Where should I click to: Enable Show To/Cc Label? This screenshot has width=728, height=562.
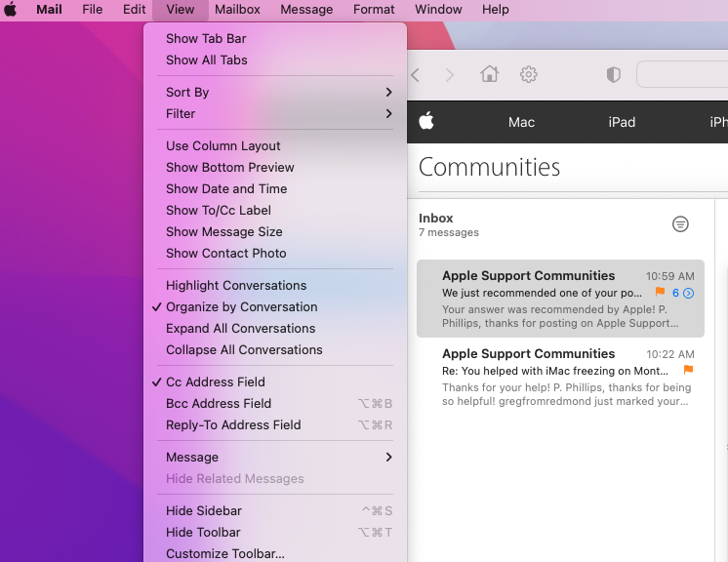coord(275,210)
